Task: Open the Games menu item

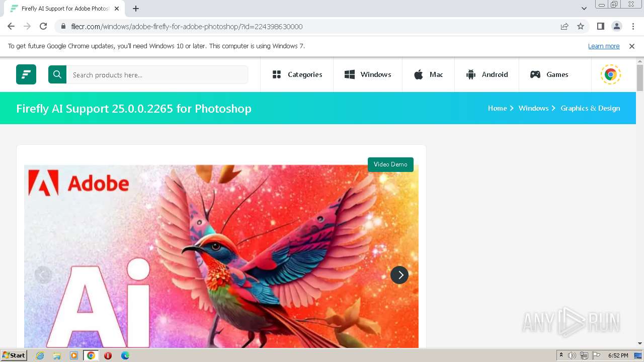Action: pos(549,74)
